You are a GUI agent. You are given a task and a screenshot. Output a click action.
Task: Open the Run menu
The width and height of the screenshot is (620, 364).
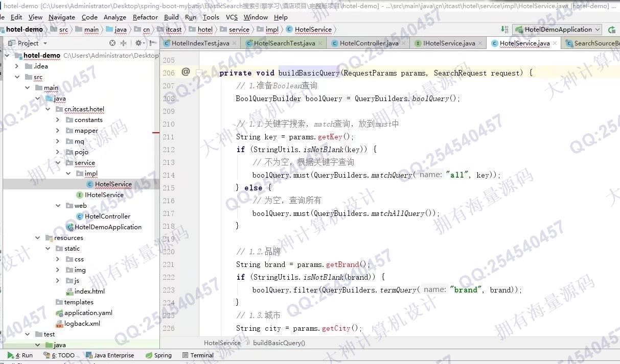191,17
